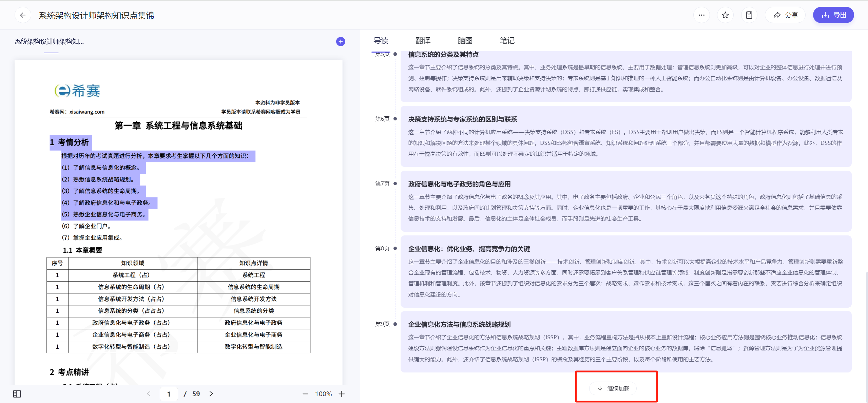
Task: Add a new document with plus icon
Action: (x=341, y=41)
